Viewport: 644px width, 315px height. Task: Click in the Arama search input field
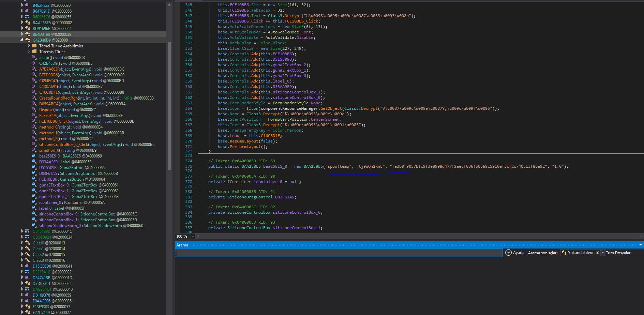[339, 253]
